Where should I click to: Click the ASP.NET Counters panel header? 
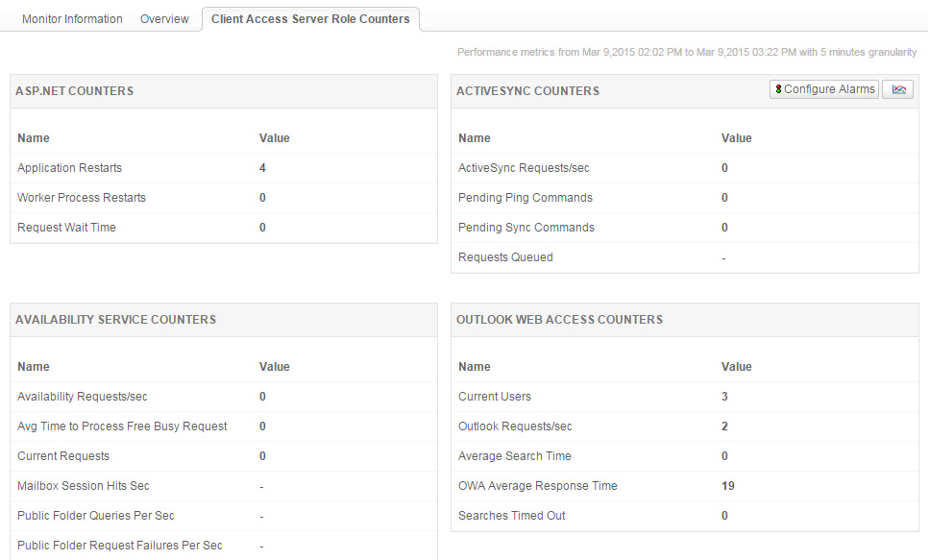tap(74, 91)
